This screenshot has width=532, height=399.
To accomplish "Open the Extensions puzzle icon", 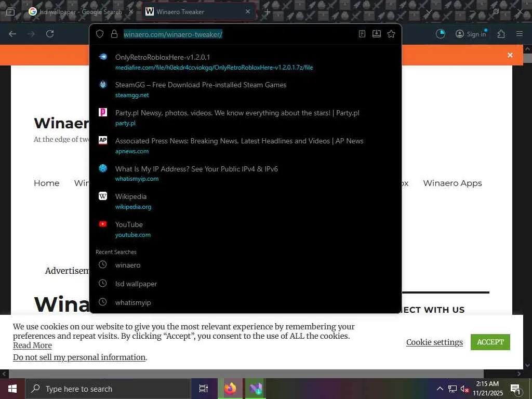I will tap(501, 34).
